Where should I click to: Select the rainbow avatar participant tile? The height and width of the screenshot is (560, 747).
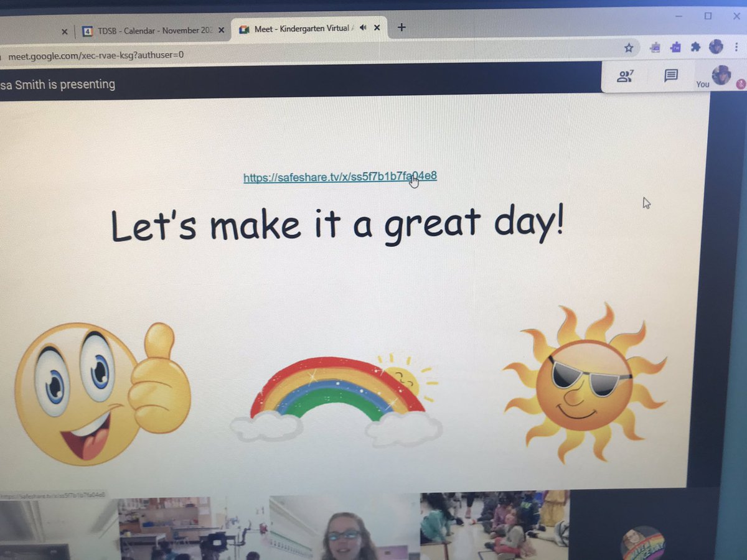tap(642, 543)
